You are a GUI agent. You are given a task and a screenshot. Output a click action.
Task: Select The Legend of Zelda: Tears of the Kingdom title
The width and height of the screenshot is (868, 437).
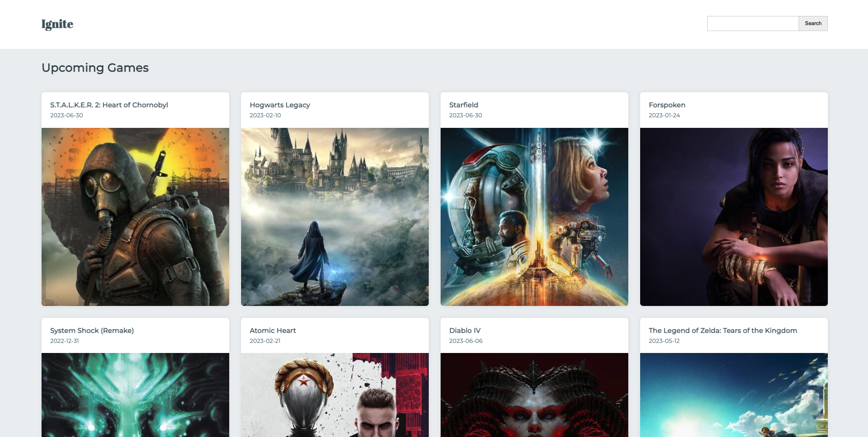723,331
